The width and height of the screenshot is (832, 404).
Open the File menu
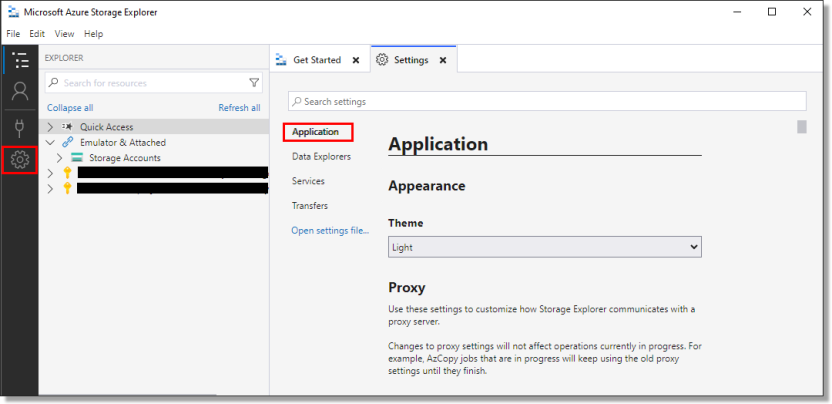(x=13, y=33)
